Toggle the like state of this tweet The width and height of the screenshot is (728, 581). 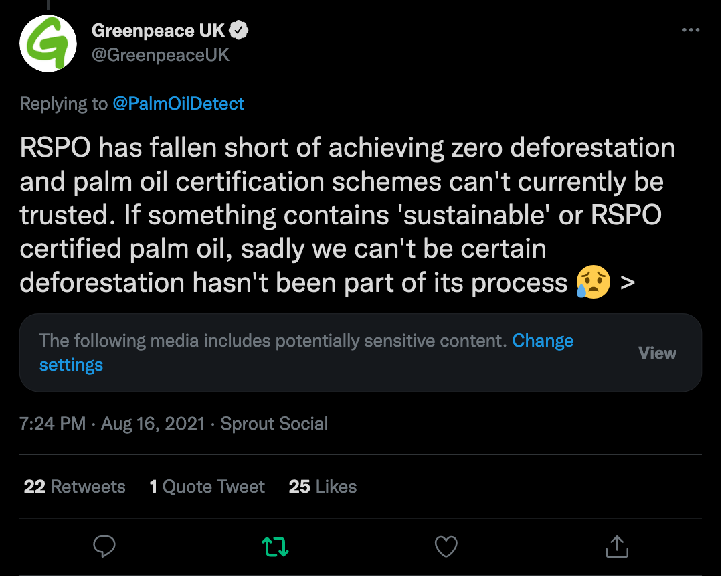coord(446,547)
